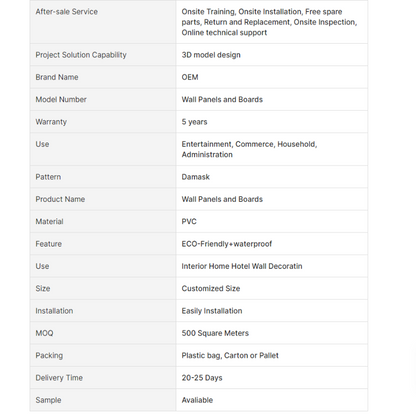
Task: Click the MOQ label cell
Action: (103, 333)
